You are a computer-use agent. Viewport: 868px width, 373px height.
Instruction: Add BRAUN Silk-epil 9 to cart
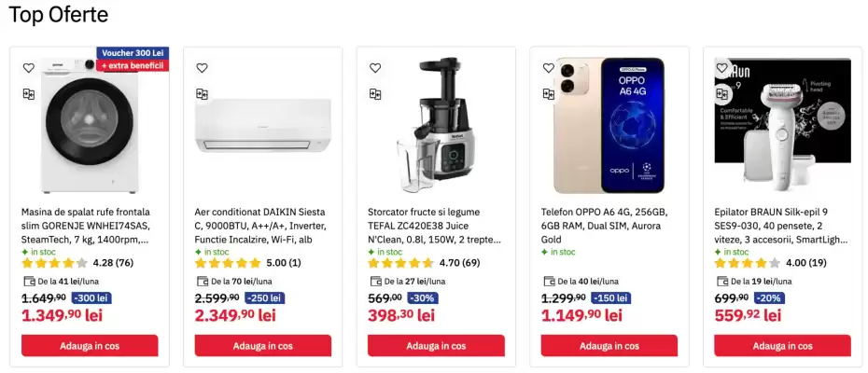click(x=782, y=346)
